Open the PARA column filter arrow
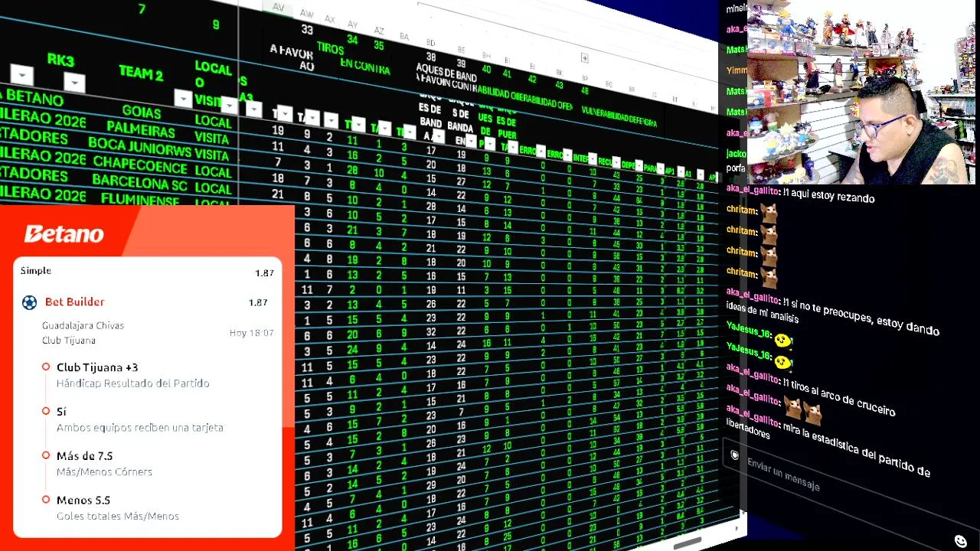 coord(661,168)
